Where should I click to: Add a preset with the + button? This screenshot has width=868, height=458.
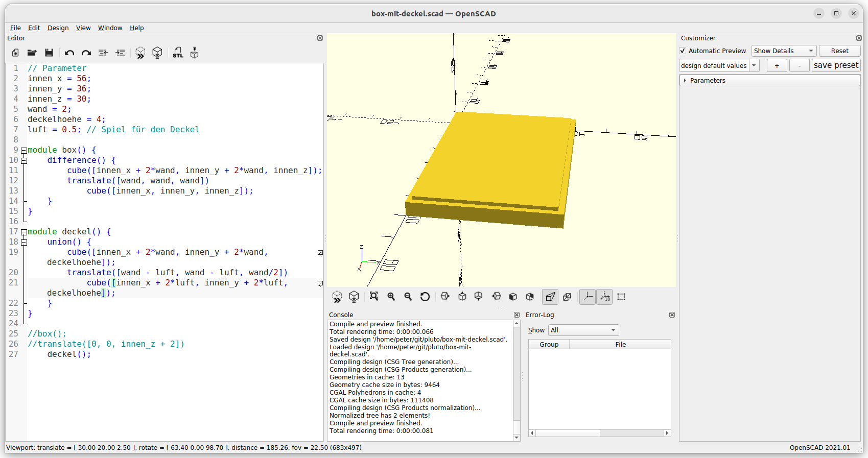coord(777,65)
